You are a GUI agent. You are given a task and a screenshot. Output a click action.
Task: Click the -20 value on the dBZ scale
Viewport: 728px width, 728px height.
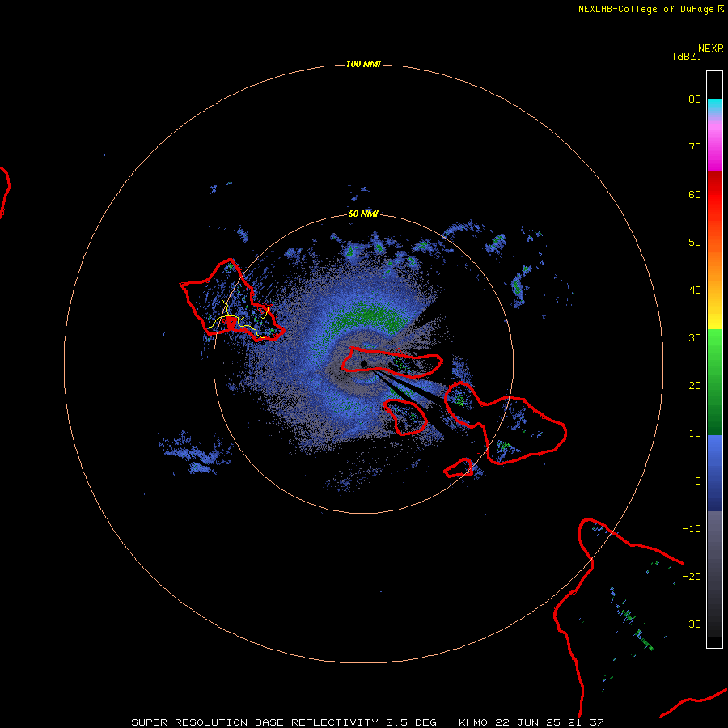point(692,576)
